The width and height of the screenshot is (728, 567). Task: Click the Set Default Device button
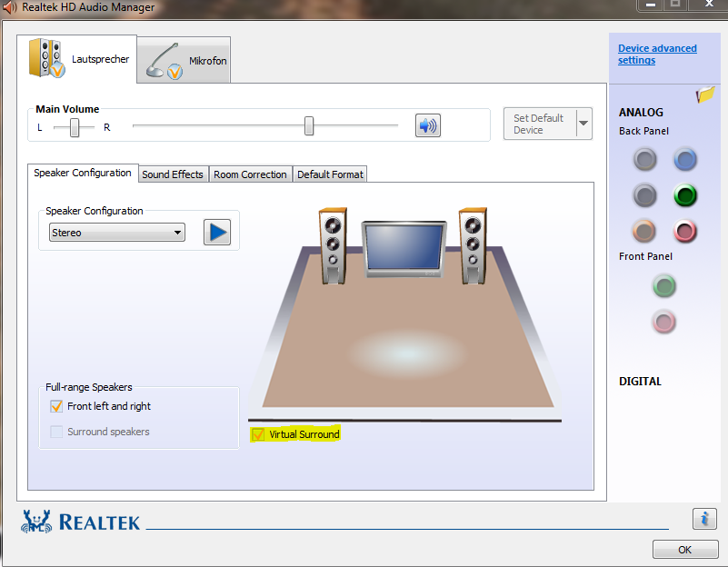(x=540, y=124)
